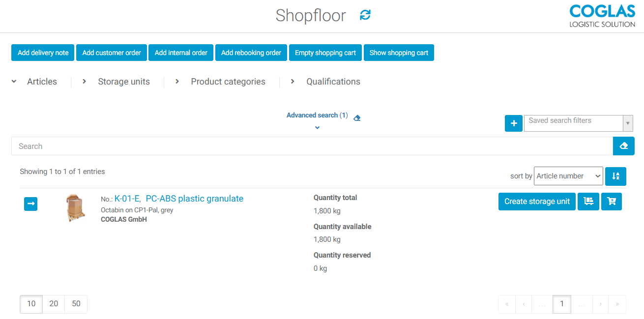Clear the search field with eraser button
644x319 pixels.
pos(623,146)
